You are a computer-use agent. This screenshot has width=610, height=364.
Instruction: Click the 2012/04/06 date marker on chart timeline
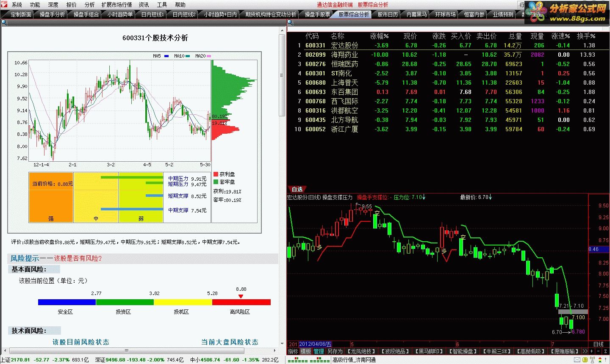(x=315, y=345)
